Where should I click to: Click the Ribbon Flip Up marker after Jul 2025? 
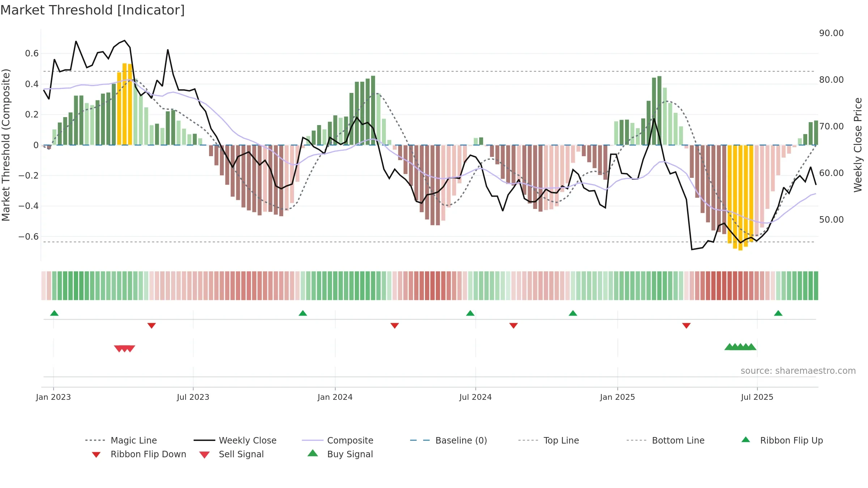778,313
